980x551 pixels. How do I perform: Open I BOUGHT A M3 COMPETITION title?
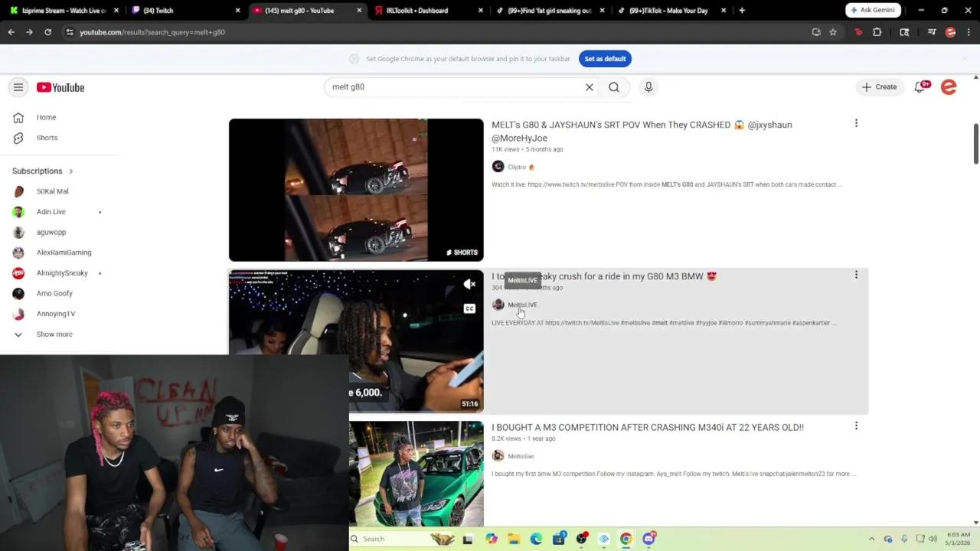(x=648, y=427)
